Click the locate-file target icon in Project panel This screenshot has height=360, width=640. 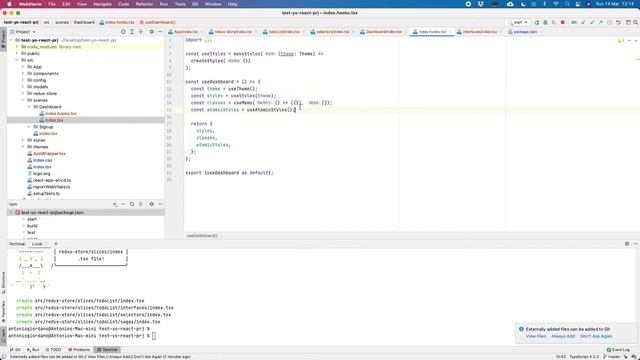tap(123, 32)
